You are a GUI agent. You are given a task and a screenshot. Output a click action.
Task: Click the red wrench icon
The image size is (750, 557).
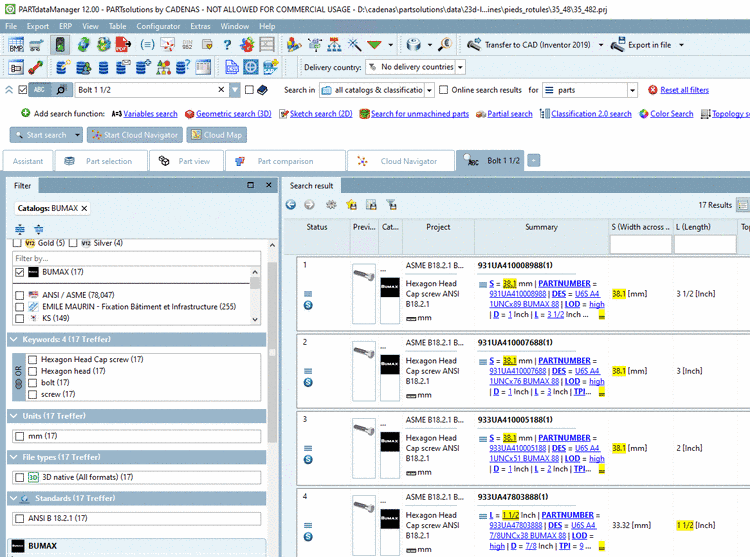pos(36,67)
